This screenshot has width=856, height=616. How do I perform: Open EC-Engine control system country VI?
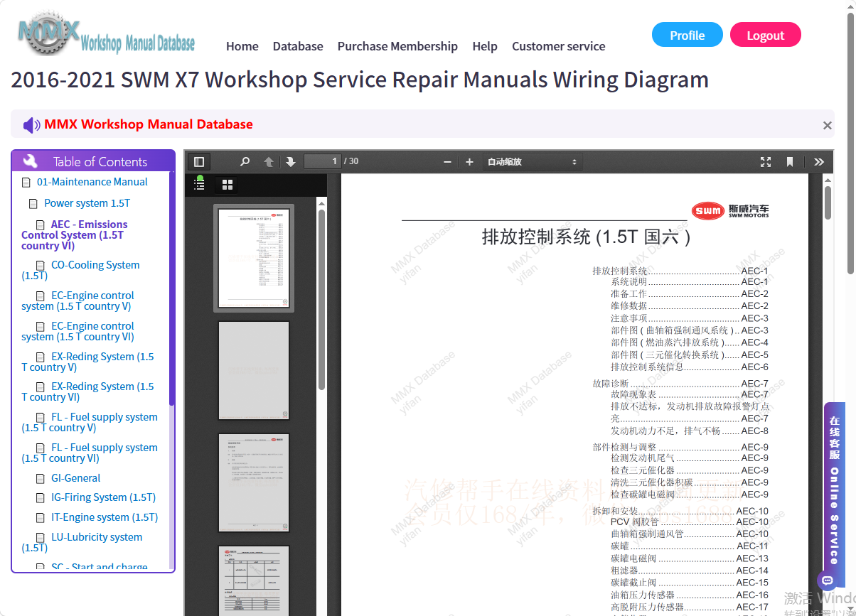pos(77,331)
